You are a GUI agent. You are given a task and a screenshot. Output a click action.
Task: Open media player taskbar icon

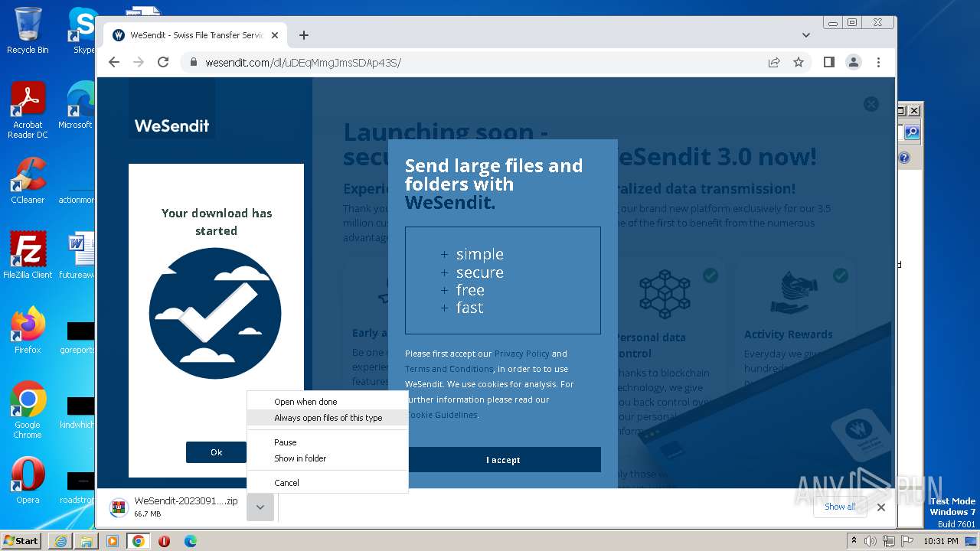point(113,540)
